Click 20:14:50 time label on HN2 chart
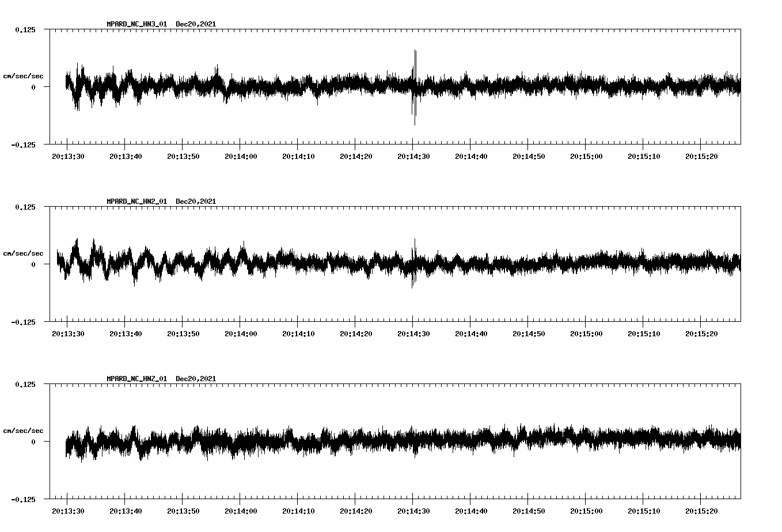 [529, 333]
